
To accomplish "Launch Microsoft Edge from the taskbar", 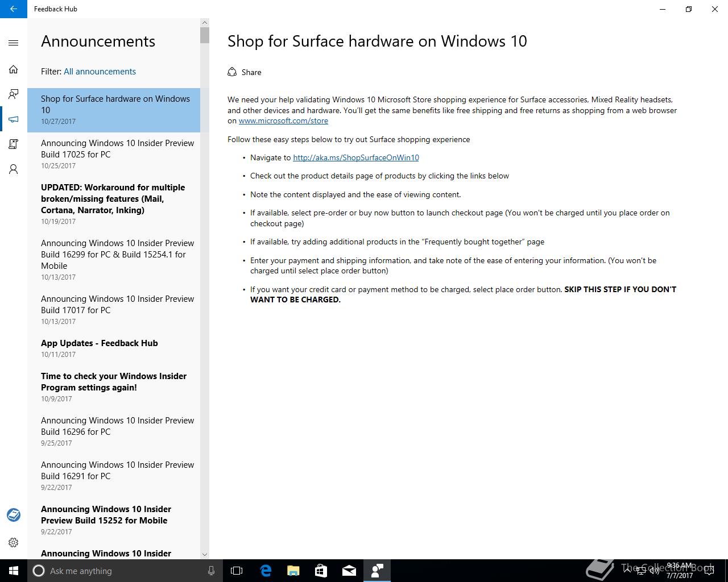I will click(x=266, y=571).
